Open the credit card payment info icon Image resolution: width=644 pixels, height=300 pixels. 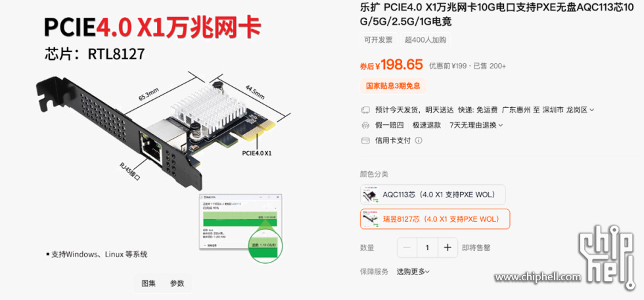pyautogui.click(x=419, y=141)
